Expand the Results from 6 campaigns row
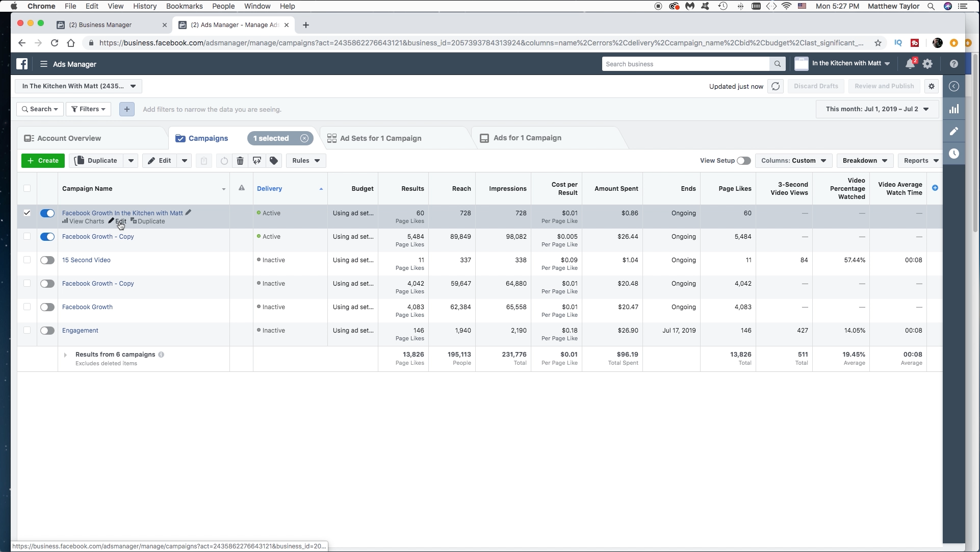 tap(65, 355)
